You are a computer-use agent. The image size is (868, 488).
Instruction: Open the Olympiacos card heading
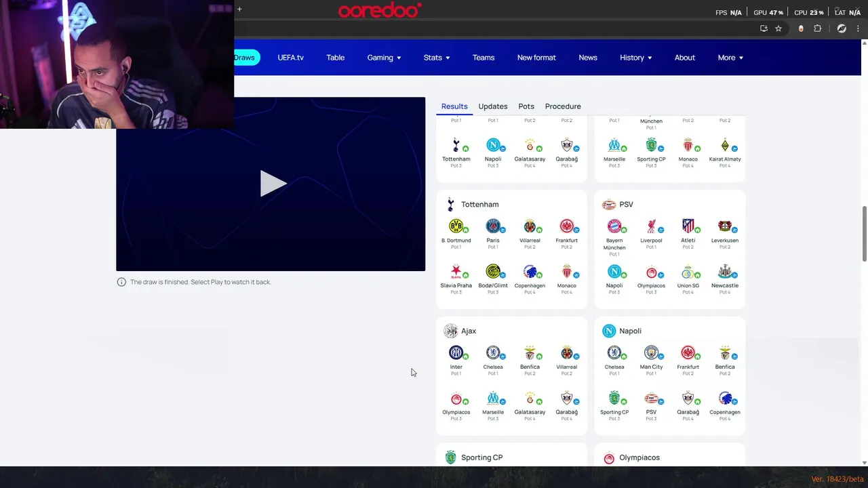(639, 457)
